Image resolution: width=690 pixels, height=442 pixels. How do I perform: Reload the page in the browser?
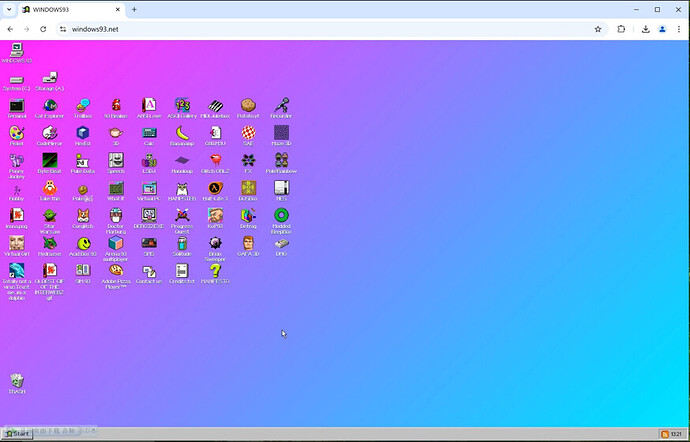click(43, 29)
